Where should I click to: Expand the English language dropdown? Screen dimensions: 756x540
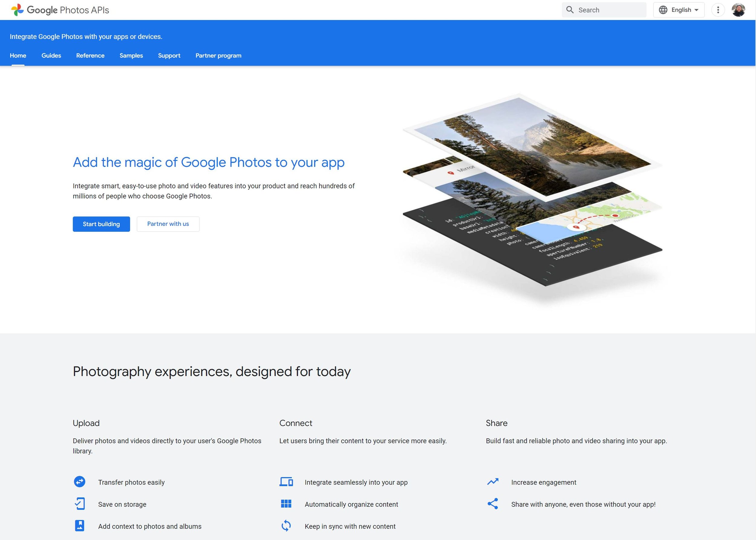click(x=679, y=10)
